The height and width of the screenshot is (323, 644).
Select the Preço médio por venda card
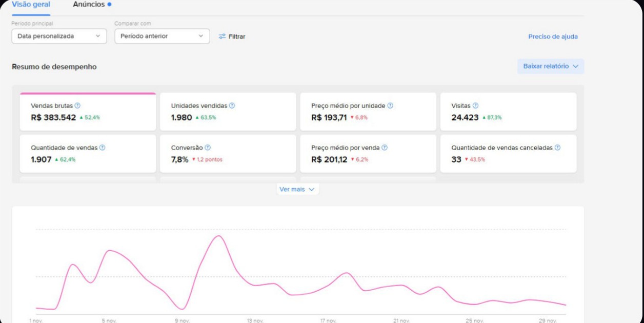tap(368, 154)
